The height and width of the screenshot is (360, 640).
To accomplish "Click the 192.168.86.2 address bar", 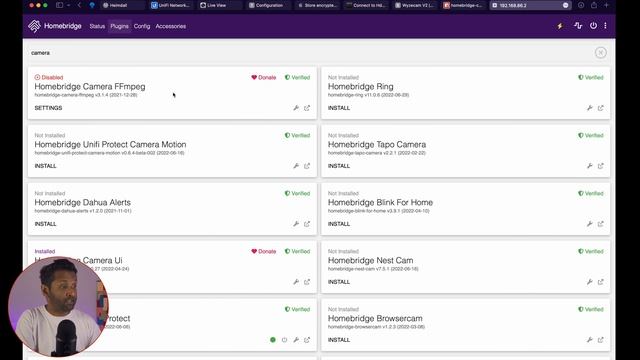I will (x=530, y=5).
